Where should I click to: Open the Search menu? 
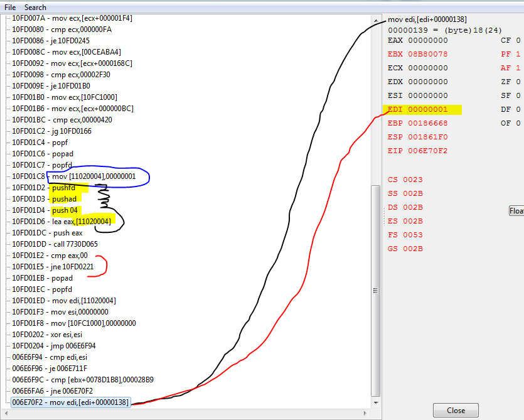[x=35, y=7]
